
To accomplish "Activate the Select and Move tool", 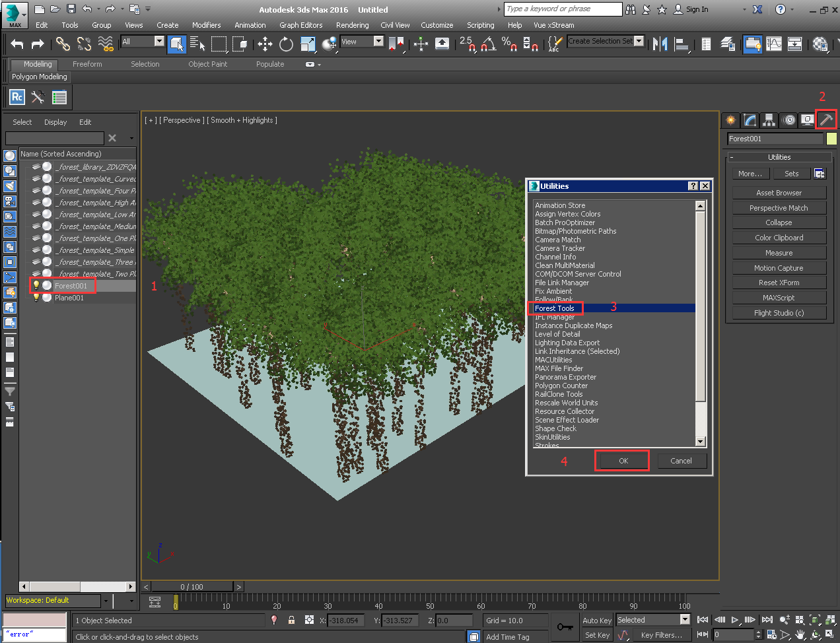I will click(x=265, y=44).
